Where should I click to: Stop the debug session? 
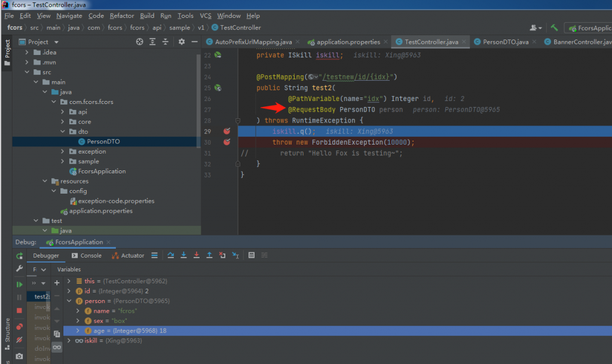(x=19, y=311)
